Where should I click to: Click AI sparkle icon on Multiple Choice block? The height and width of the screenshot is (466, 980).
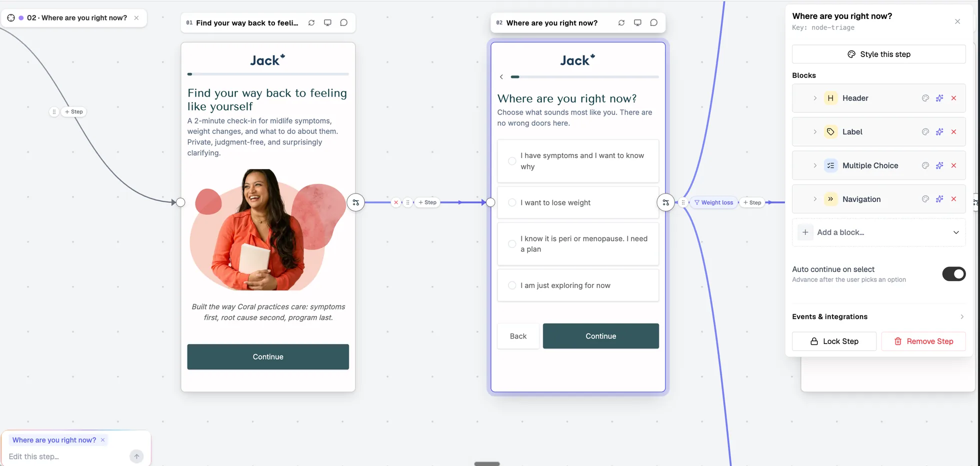[939, 165]
